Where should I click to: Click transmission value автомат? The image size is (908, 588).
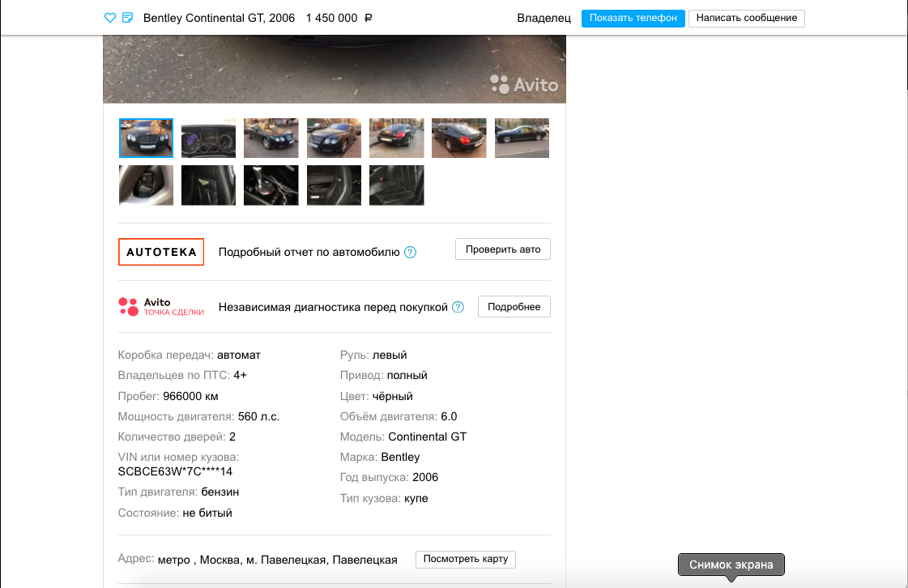pyautogui.click(x=239, y=355)
